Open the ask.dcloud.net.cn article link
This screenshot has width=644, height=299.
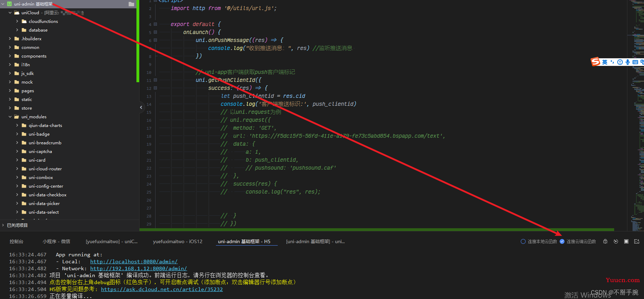[162, 289]
